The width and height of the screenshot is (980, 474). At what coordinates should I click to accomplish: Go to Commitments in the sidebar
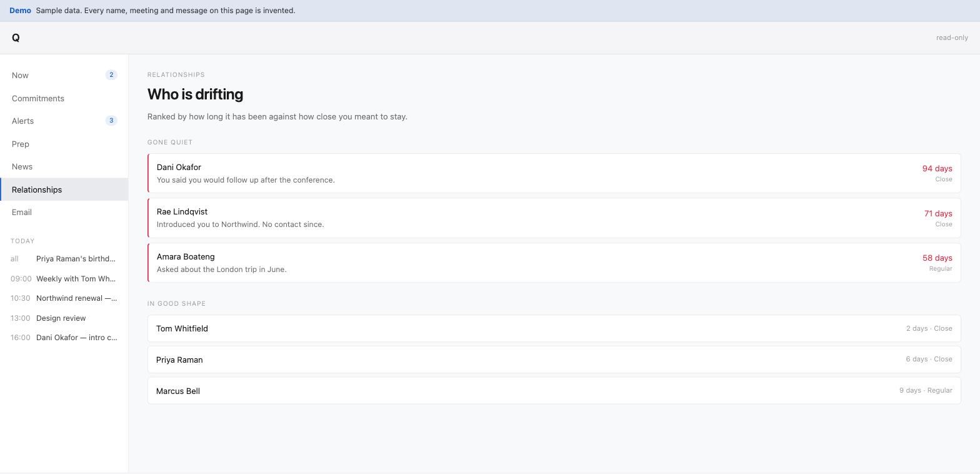(64, 98)
